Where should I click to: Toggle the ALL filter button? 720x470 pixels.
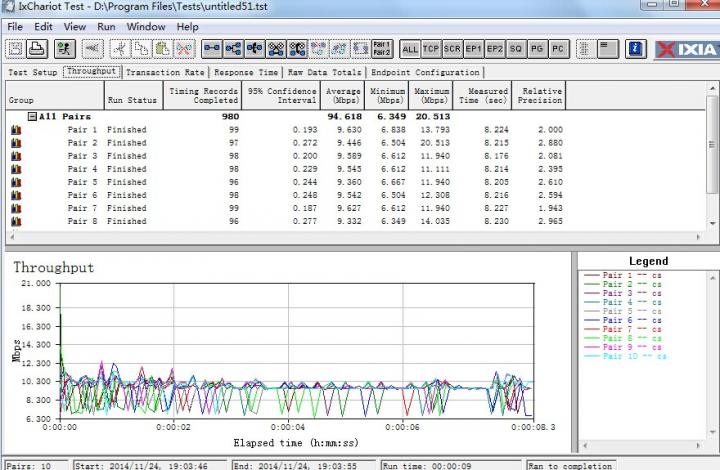point(410,49)
